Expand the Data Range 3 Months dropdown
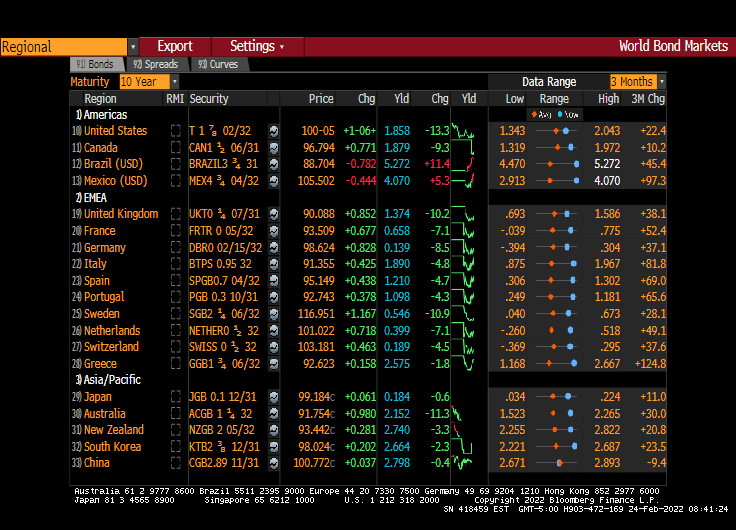The height and width of the screenshot is (530, 736). coord(661,82)
